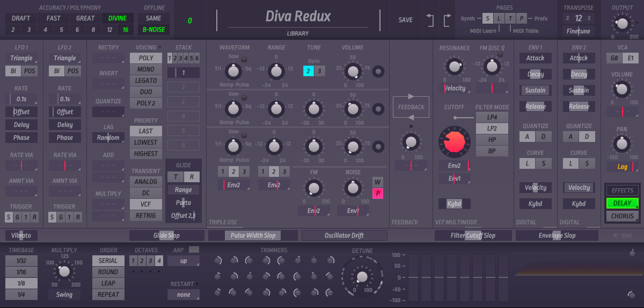The image size is (644, 308).
Task: Toggle the ARP on/off switch
Action: coord(194,250)
